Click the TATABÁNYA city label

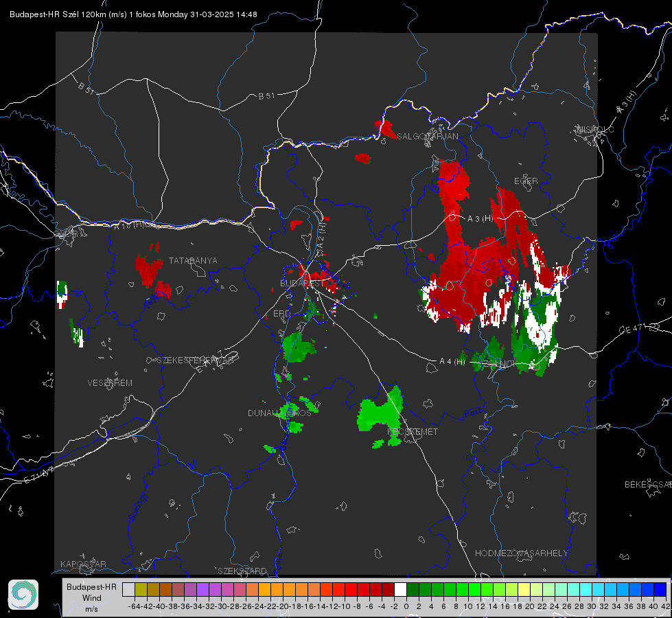(x=193, y=261)
